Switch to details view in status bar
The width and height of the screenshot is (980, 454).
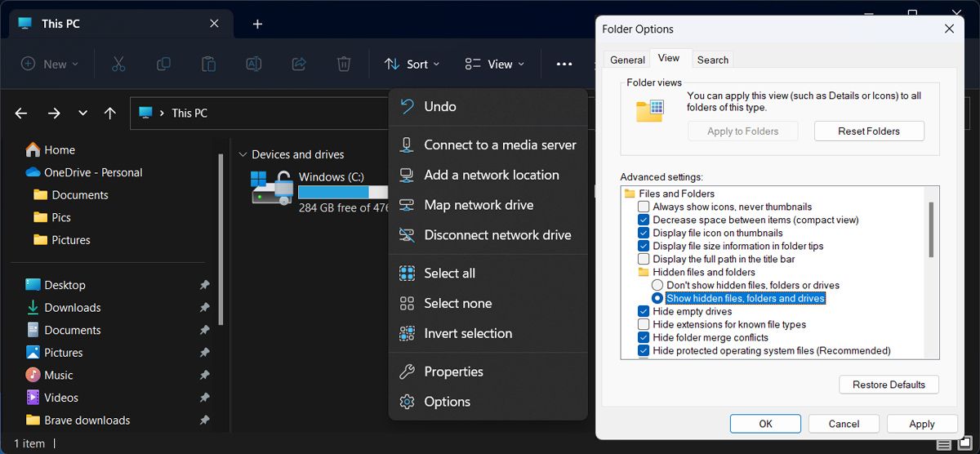[x=944, y=444]
